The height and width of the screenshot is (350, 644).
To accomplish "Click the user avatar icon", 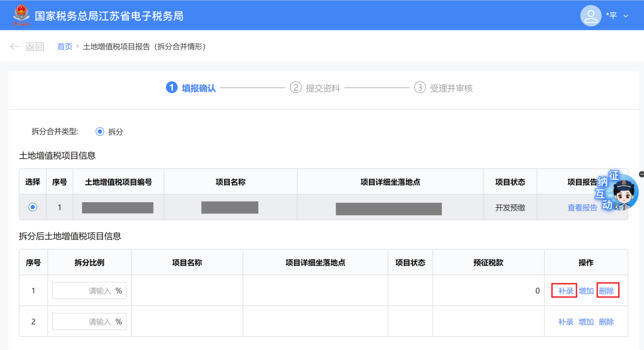I will click(x=591, y=16).
